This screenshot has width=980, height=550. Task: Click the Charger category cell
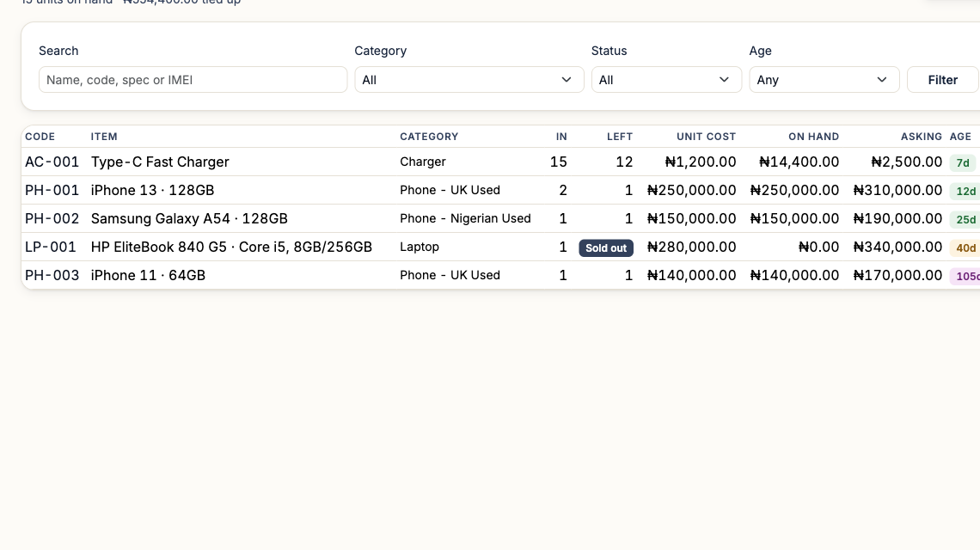(423, 162)
